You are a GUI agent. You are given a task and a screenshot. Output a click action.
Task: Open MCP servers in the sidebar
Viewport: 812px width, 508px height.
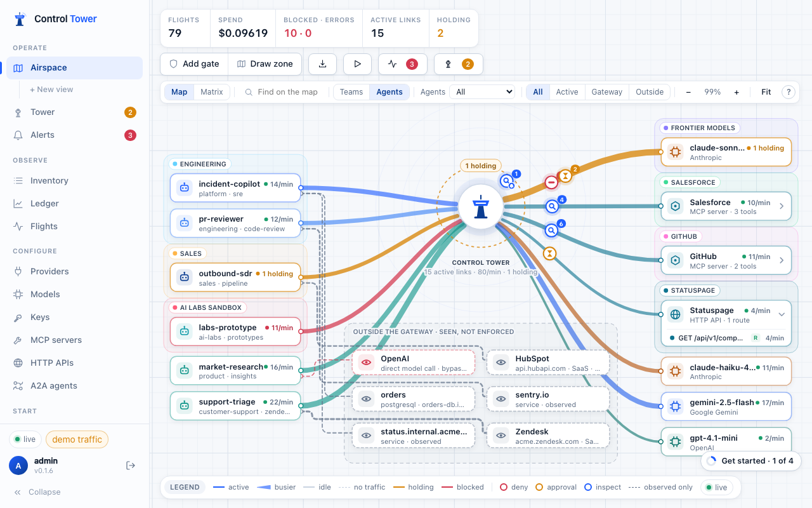[74, 340]
